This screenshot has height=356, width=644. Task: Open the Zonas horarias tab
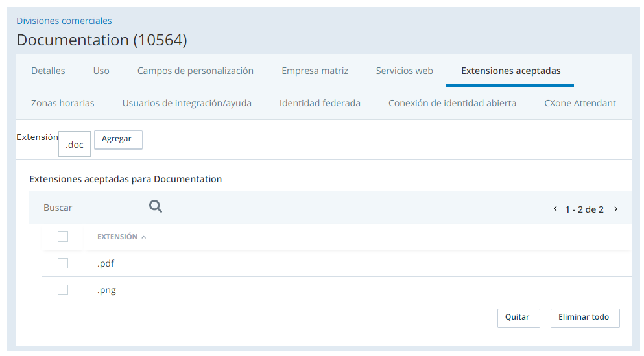(62, 103)
